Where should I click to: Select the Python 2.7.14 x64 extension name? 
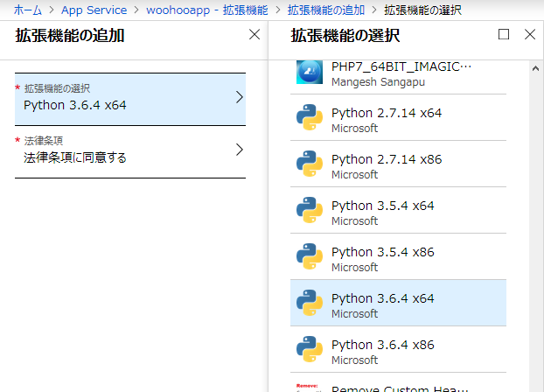[387, 113]
